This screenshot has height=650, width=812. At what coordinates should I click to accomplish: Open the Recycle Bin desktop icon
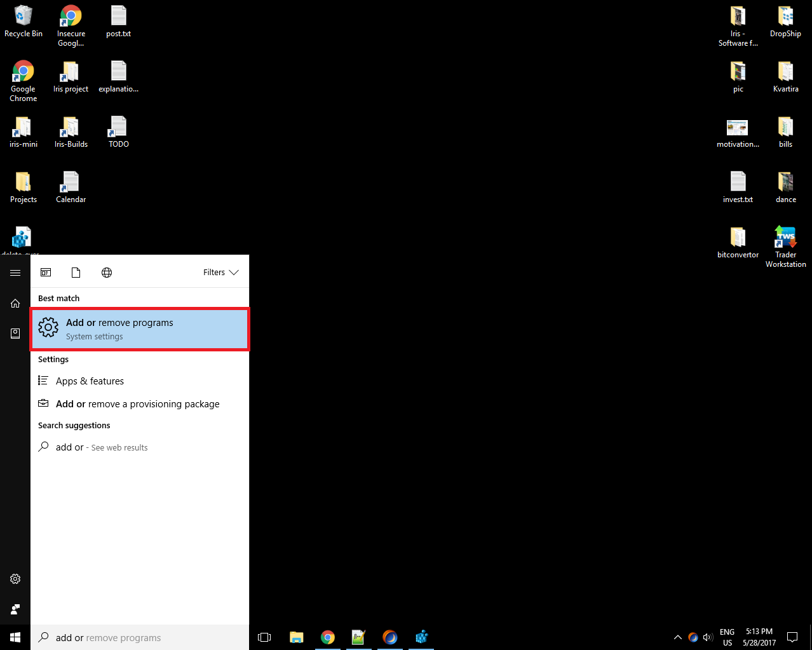click(24, 22)
